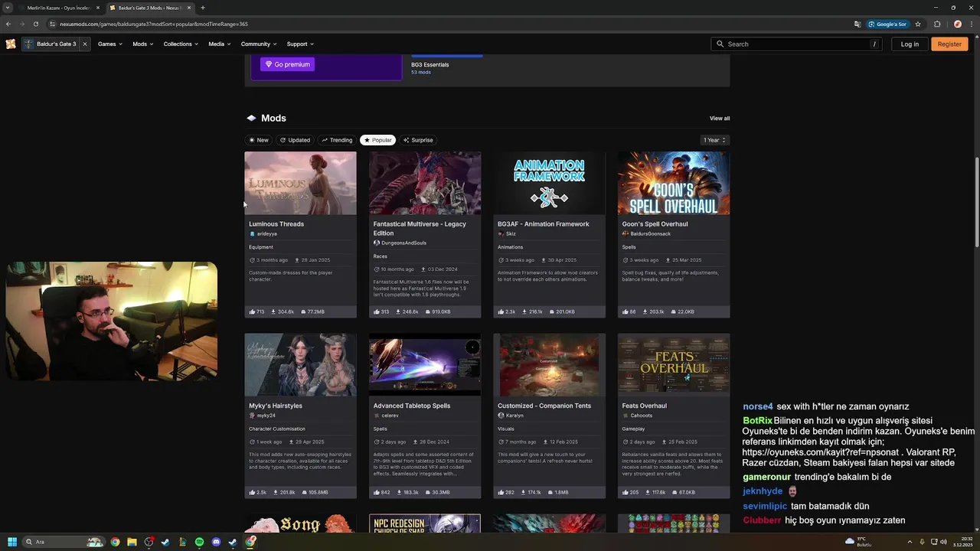Open the Mods dropdown menu
The image size is (980, 551).
(142, 44)
